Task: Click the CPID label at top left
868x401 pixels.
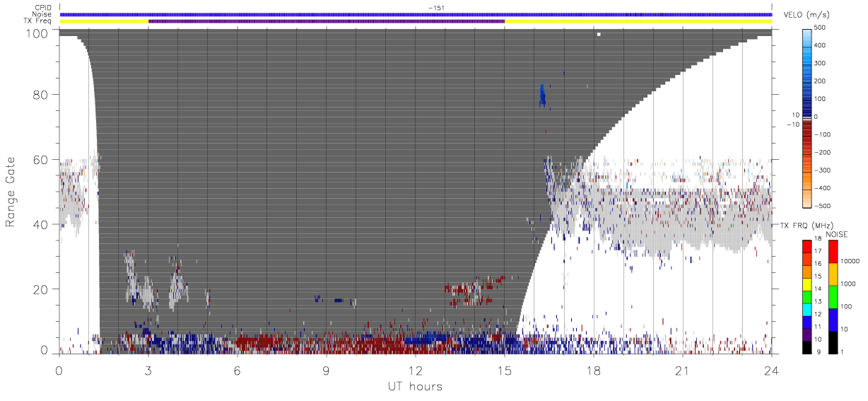Action: pyautogui.click(x=42, y=8)
